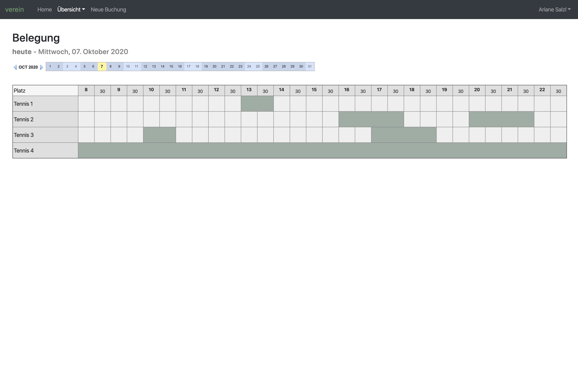Click Tennis 3 free slot at 9:00

point(119,135)
